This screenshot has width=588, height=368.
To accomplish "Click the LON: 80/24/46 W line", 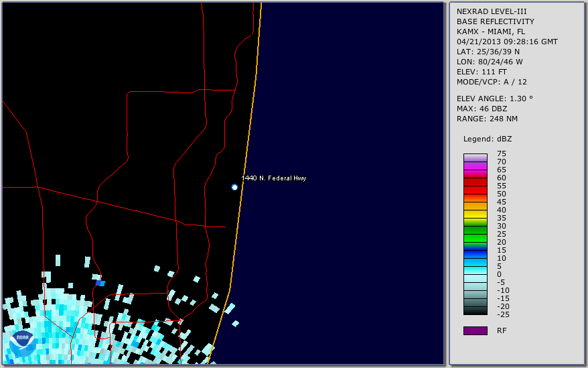I will pyautogui.click(x=490, y=62).
